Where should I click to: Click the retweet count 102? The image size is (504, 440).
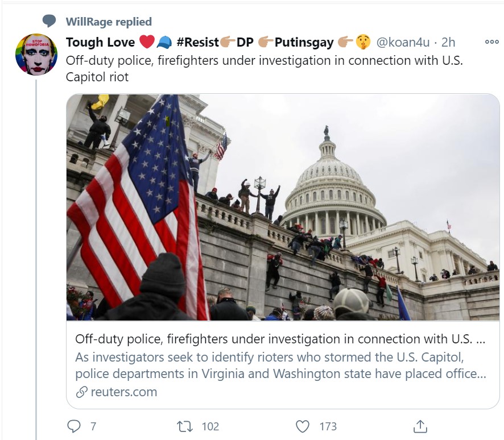click(210, 426)
